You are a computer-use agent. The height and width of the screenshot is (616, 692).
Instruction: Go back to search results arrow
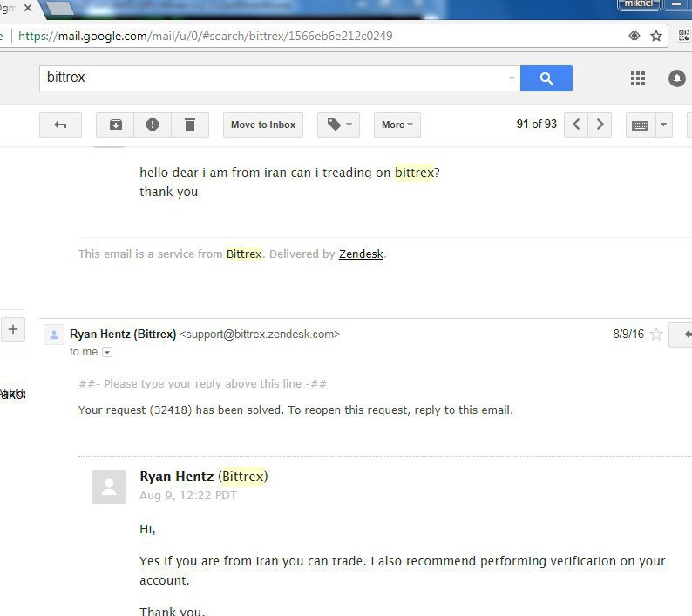point(60,125)
